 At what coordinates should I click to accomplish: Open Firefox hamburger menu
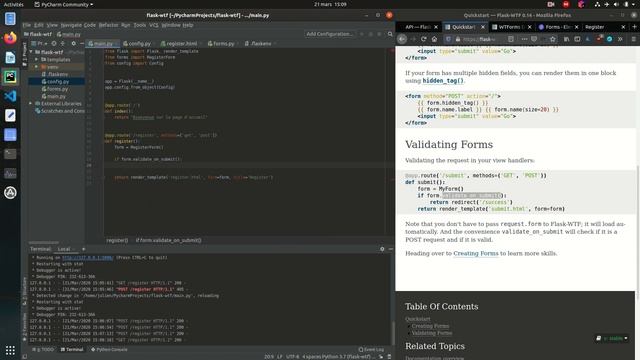click(x=633, y=39)
